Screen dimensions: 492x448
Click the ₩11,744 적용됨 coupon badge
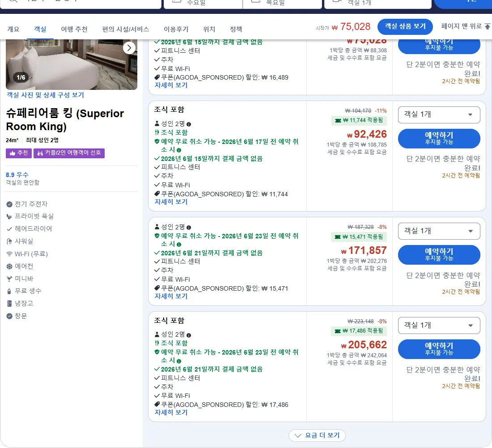click(359, 120)
